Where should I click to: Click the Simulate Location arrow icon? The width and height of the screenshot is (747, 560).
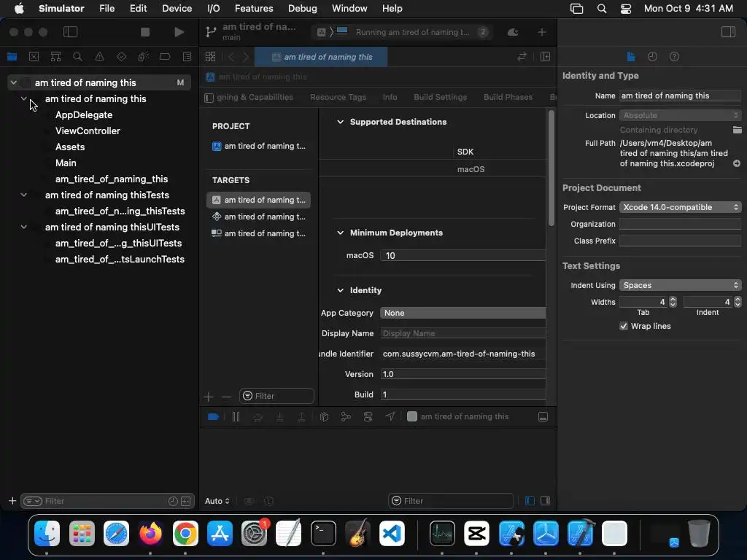(390, 416)
